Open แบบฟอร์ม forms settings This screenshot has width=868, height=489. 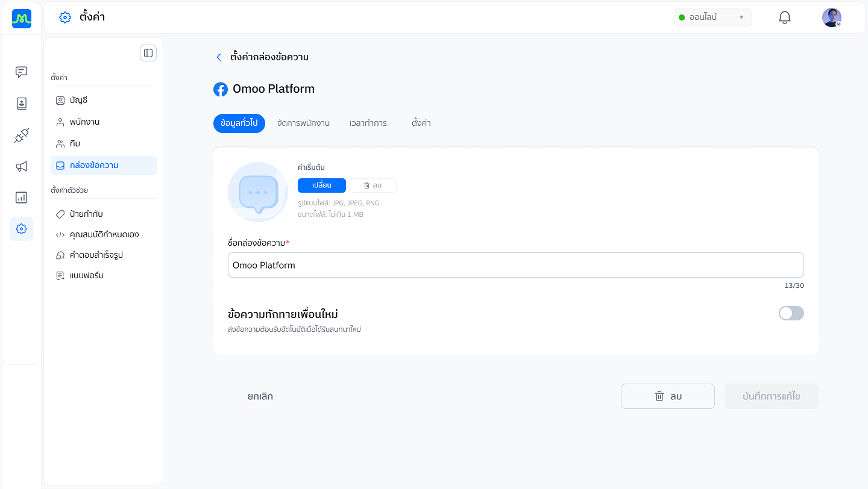pyautogui.click(x=104, y=276)
